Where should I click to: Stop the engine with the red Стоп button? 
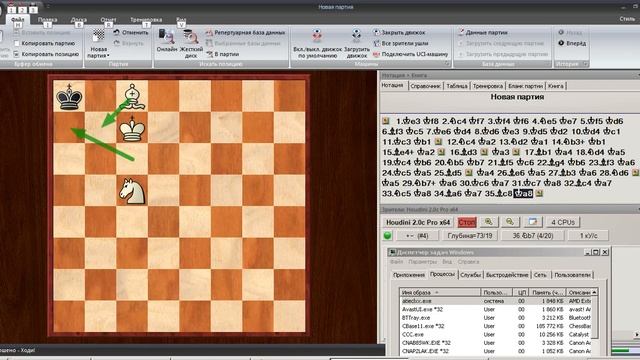467,222
